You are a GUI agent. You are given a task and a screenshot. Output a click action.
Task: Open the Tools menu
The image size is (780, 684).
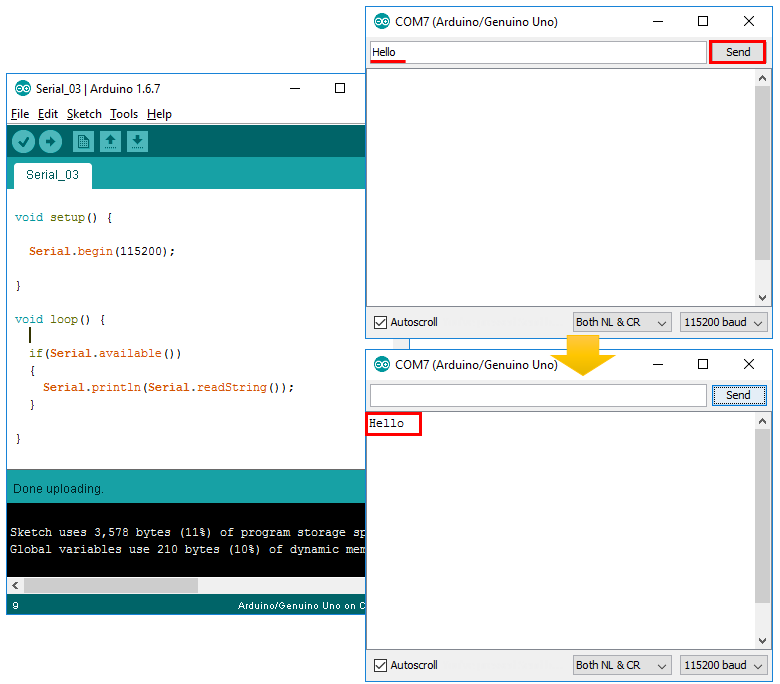(x=124, y=114)
